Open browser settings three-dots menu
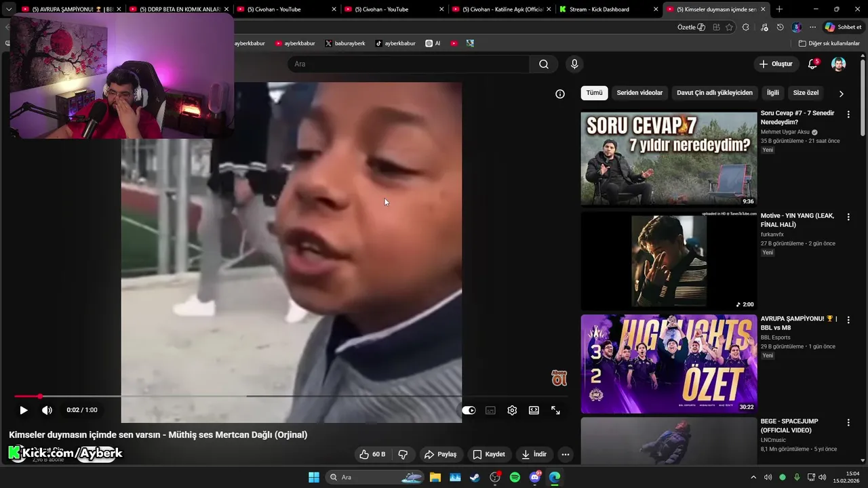Screen dimensions: 868x488 click(x=812, y=27)
